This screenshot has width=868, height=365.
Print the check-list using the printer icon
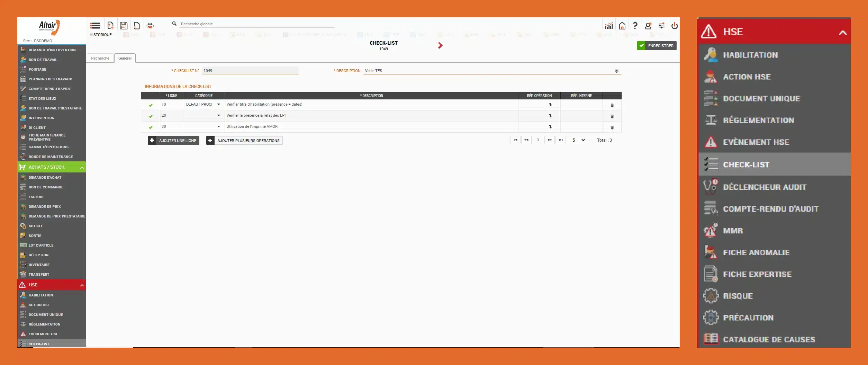coord(150,26)
